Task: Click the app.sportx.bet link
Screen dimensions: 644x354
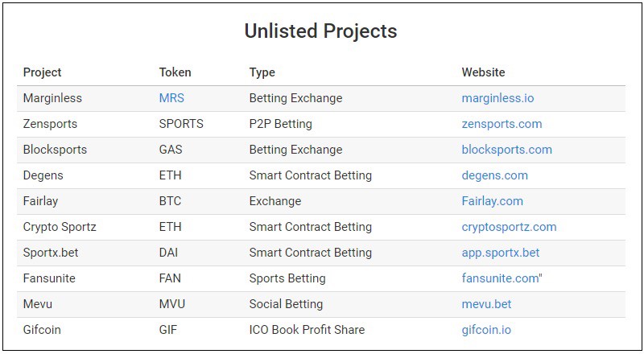Action: tap(501, 253)
